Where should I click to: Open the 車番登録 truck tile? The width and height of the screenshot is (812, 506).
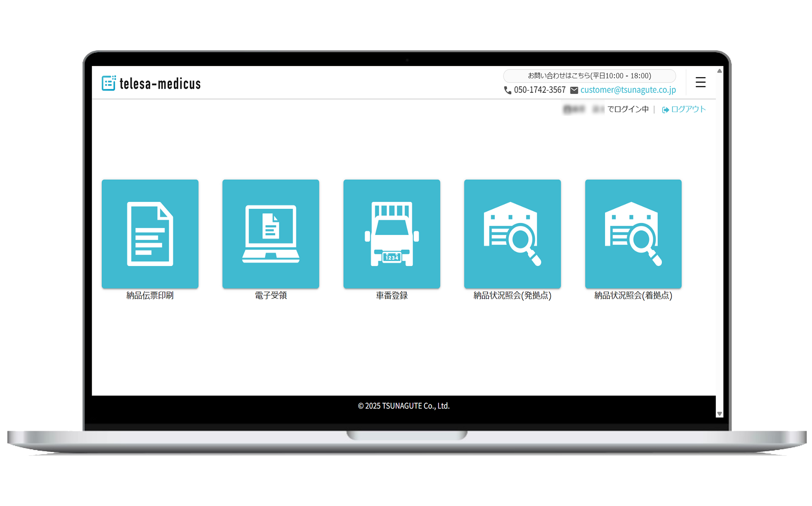(391, 234)
